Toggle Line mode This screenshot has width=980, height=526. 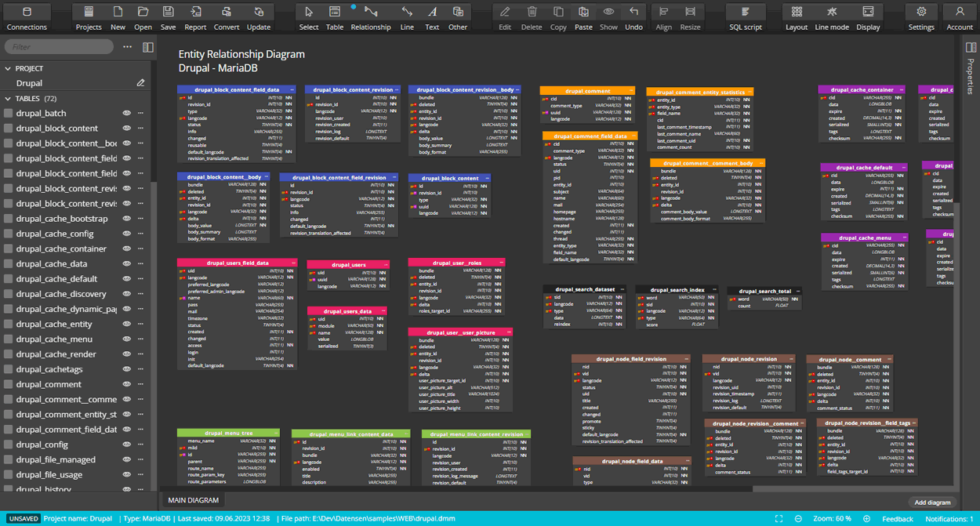[x=832, y=18]
